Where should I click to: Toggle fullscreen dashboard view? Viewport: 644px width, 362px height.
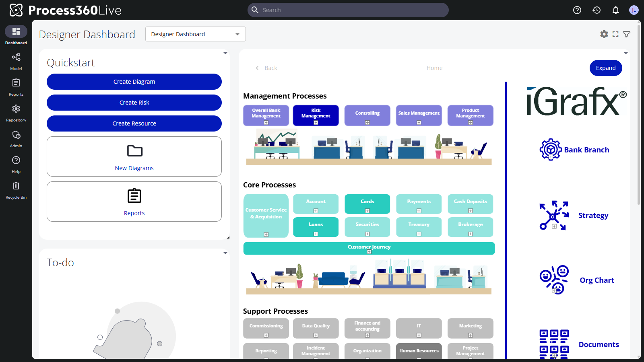[615, 34]
